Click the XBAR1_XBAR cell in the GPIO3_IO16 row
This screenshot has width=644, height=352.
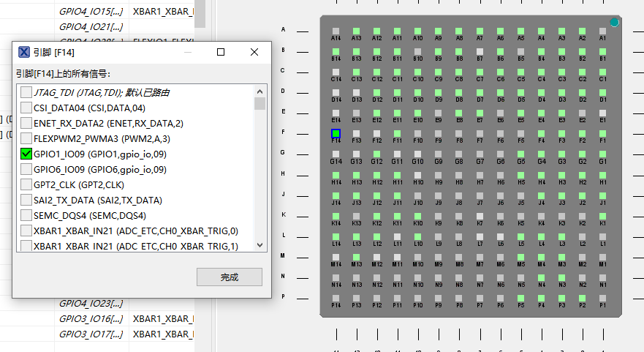coord(162,318)
